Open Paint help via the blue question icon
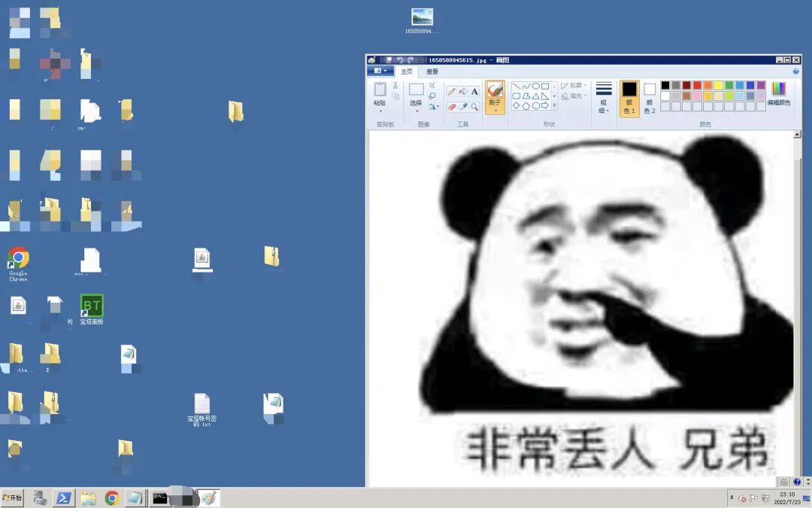Image resolution: width=812 pixels, height=508 pixels. [796, 71]
